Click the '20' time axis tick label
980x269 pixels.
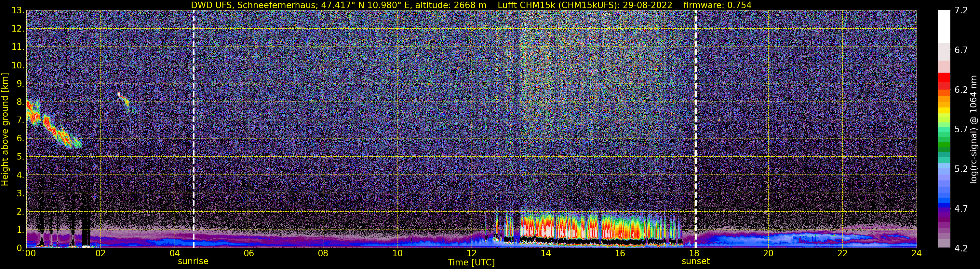768,253
